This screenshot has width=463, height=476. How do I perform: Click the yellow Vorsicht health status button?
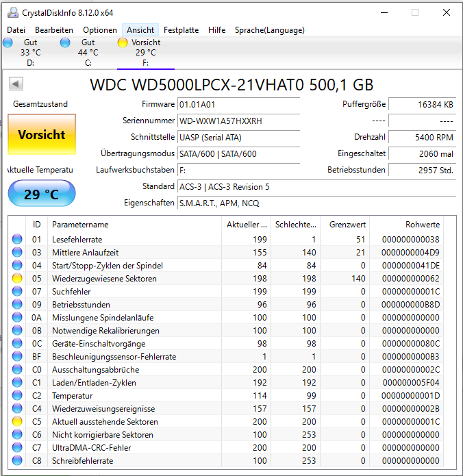click(x=42, y=134)
